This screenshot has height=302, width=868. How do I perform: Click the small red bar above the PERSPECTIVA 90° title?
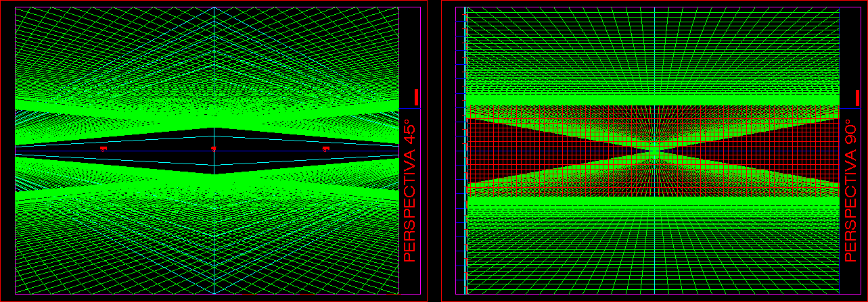click(x=857, y=97)
